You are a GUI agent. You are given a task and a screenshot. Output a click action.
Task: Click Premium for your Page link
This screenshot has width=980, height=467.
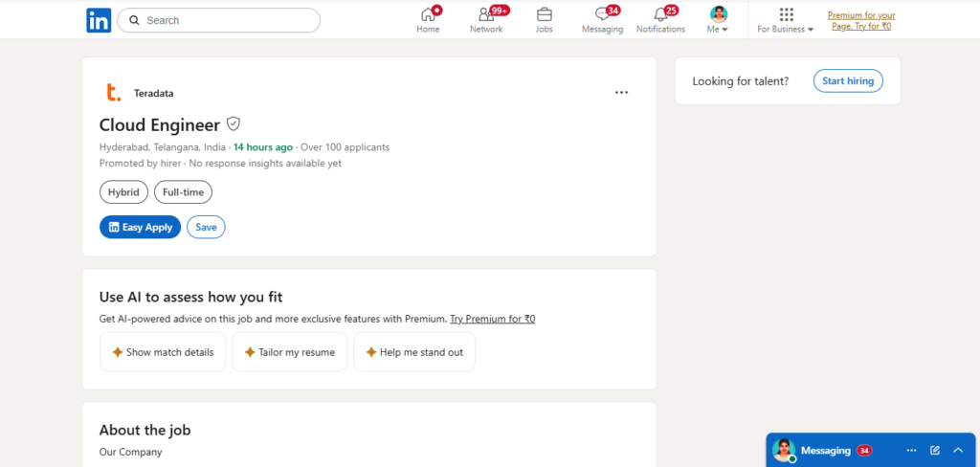(861, 21)
